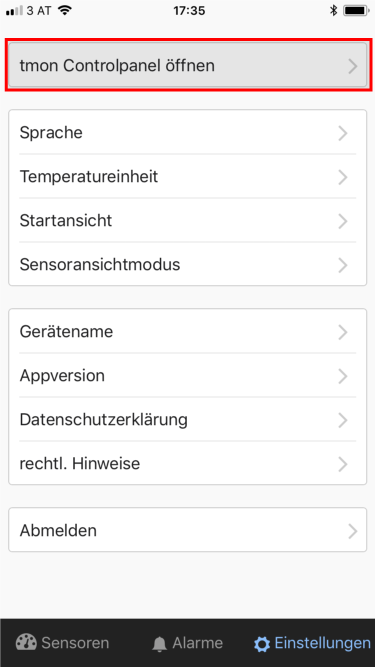Viewport: 375px width, 667px height.
Task: Expand the Startansicht chevron
Action: point(343,221)
